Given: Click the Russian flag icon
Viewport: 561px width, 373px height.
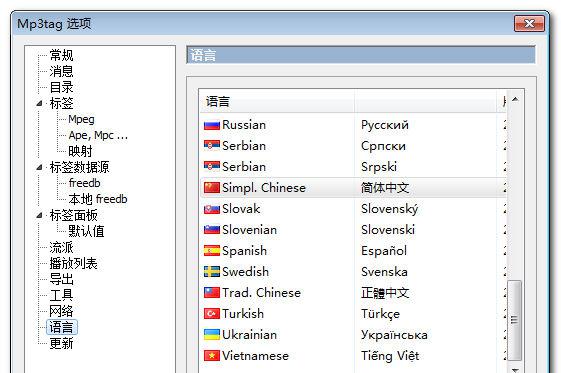Looking at the screenshot, I should pos(211,125).
